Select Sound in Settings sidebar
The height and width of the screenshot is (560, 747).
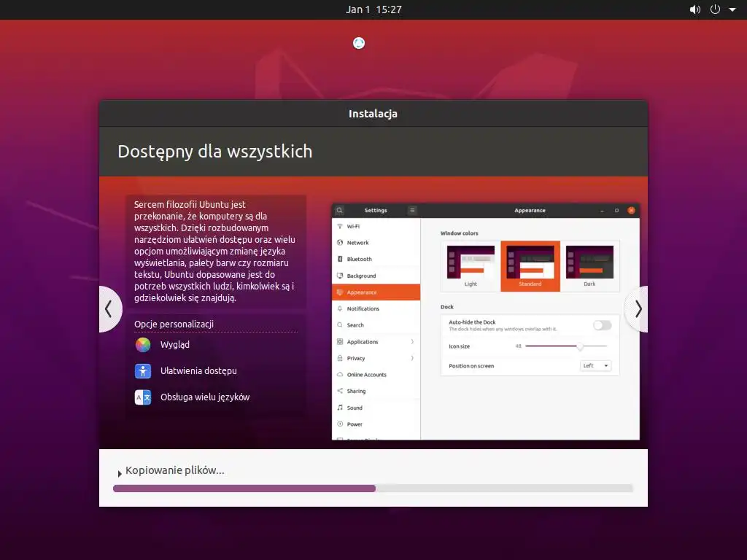376,408
